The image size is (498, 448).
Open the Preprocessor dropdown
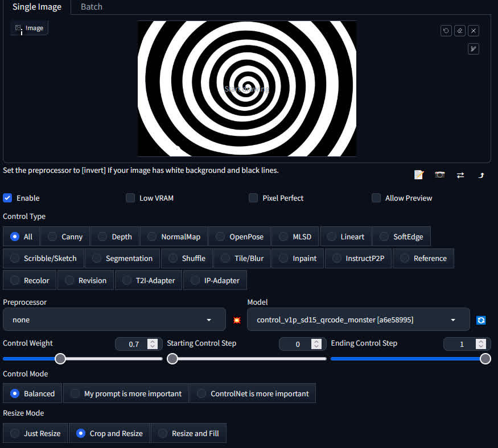(x=114, y=320)
